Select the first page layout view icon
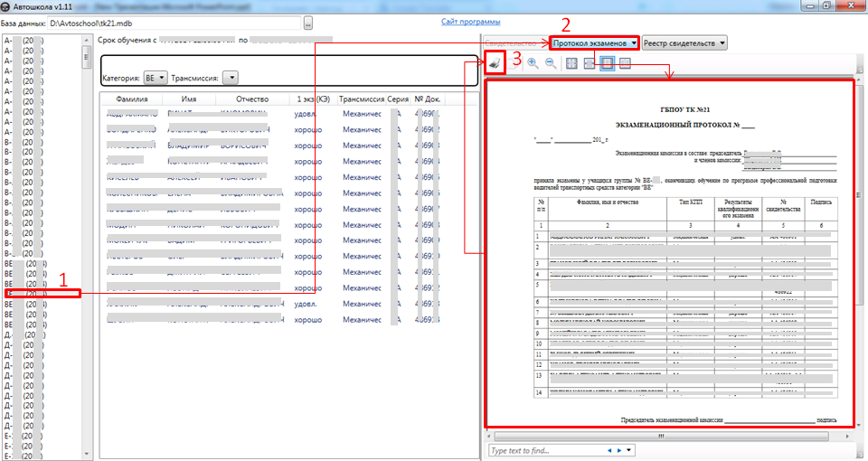The image size is (868, 461). point(571,63)
